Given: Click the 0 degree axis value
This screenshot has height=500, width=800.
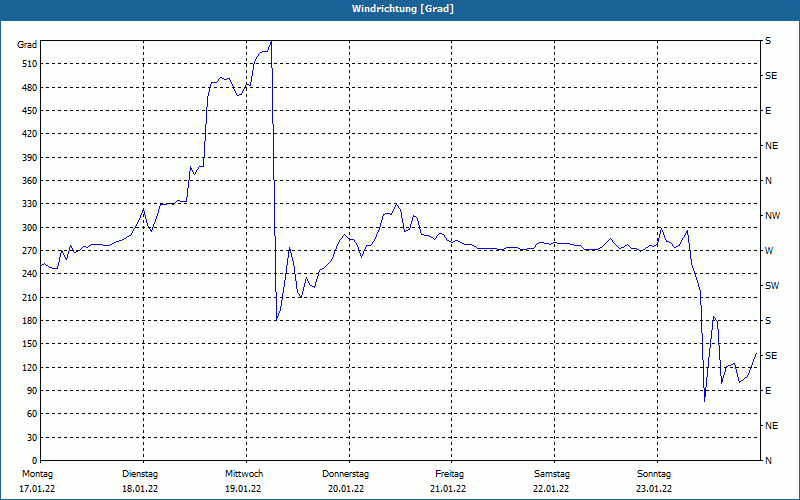Looking at the screenshot, I should pyautogui.click(x=35, y=461).
